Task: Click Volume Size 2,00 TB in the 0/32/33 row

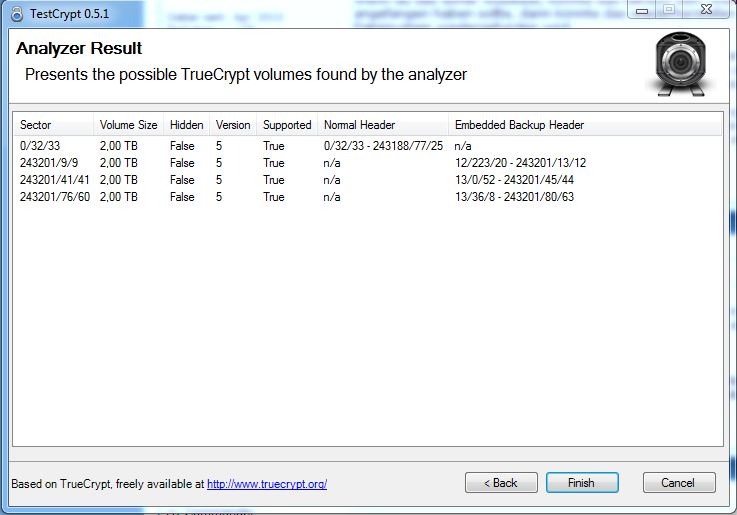Action: coord(118,146)
